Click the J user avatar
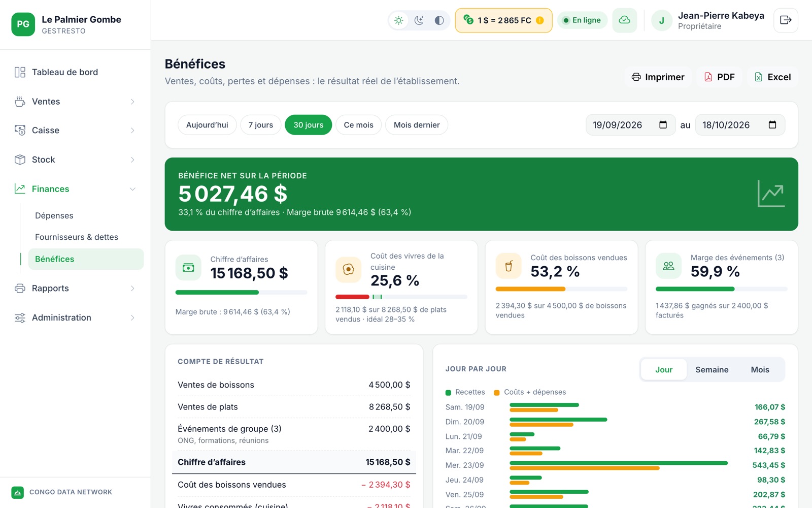Image resolution: width=812 pixels, height=508 pixels. (x=662, y=21)
